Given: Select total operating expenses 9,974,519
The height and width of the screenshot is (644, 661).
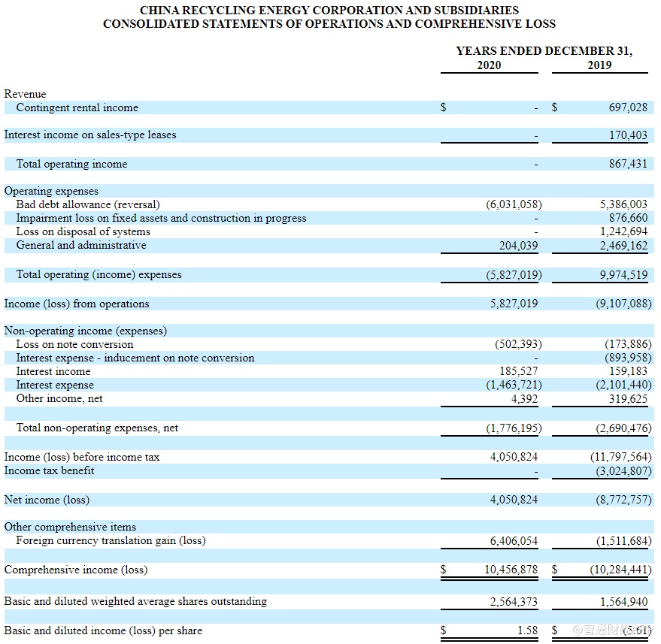Looking at the screenshot, I should 623,274.
